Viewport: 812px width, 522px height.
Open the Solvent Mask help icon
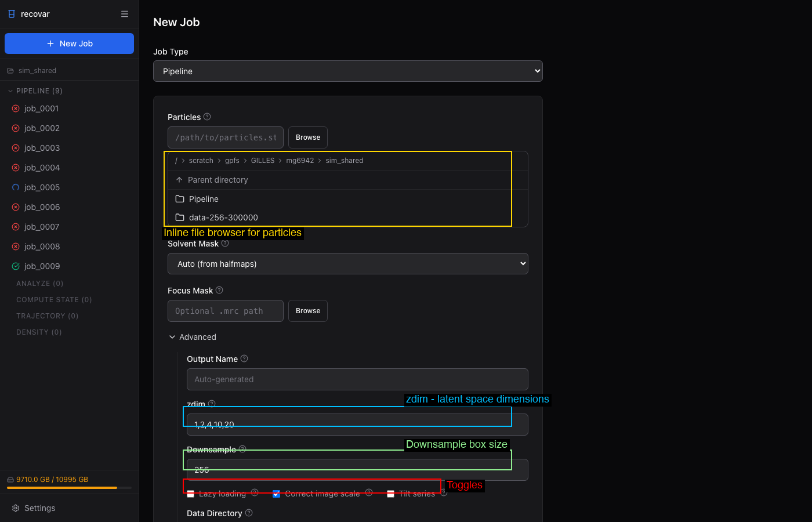click(225, 244)
